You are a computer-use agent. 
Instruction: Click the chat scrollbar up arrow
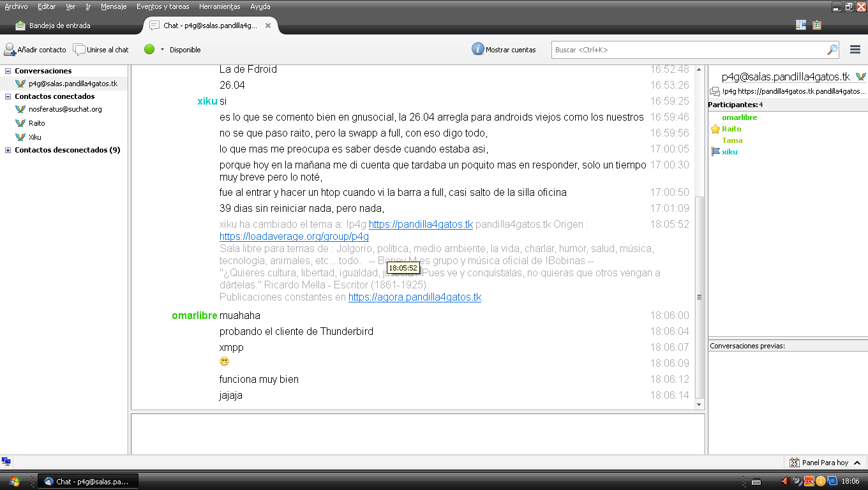click(700, 69)
